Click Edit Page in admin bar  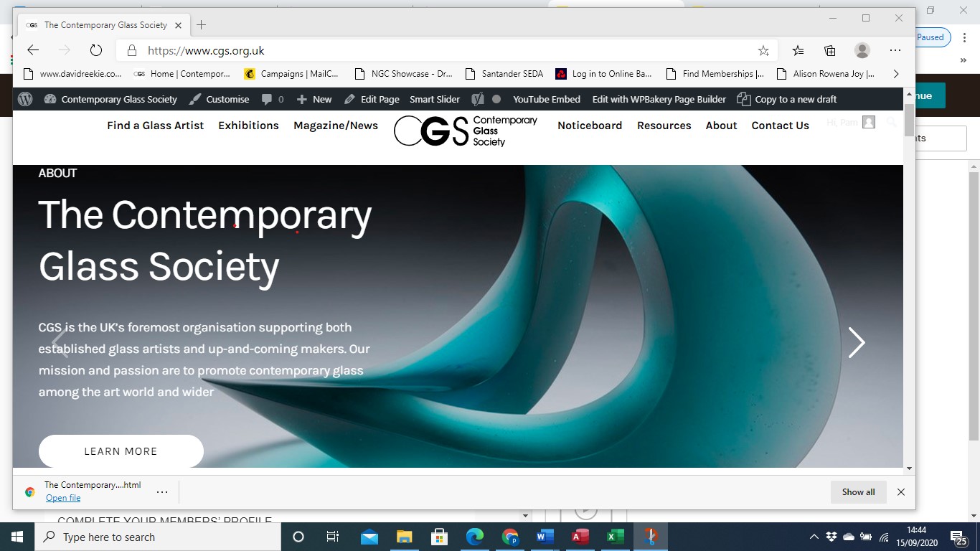point(372,99)
